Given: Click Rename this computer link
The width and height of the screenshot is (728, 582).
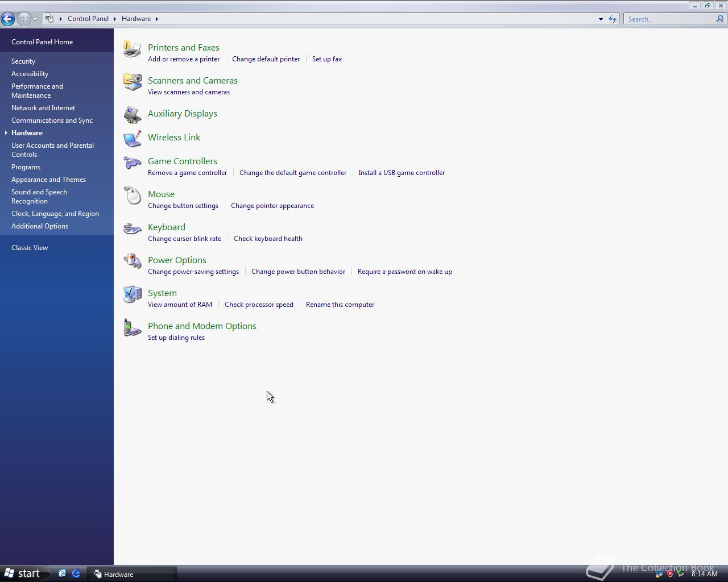Looking at the screenshot, I should pos(340,305).
